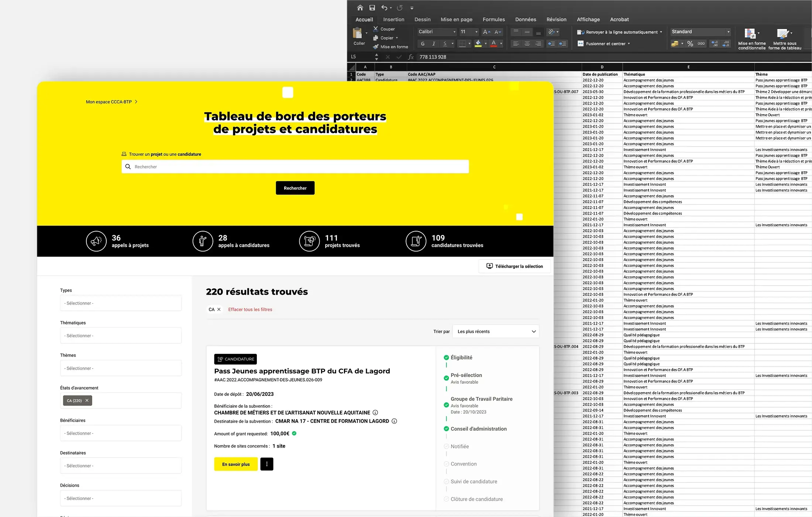The height and width of the screenshot is (517, 812).
Task: Click the black Rechercher button
Action: (295, 188)
